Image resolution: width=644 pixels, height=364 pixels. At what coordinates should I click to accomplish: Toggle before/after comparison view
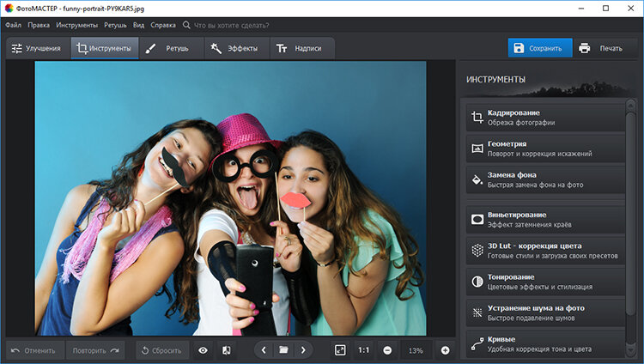(227, 350)
